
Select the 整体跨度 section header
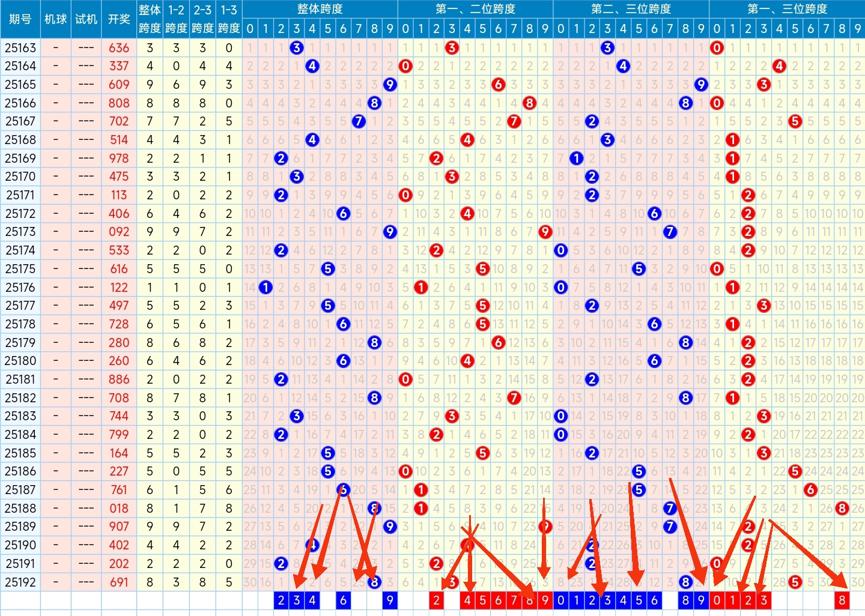(x=320, y=9)
